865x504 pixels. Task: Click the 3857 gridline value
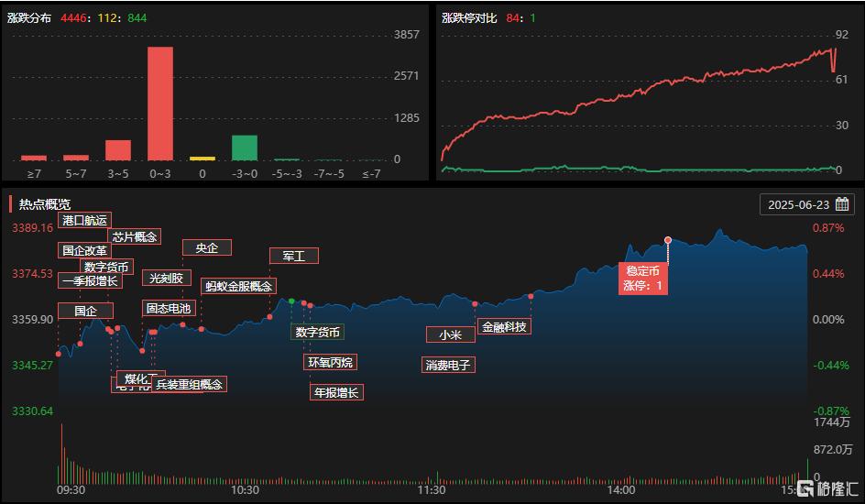point(407,34)
